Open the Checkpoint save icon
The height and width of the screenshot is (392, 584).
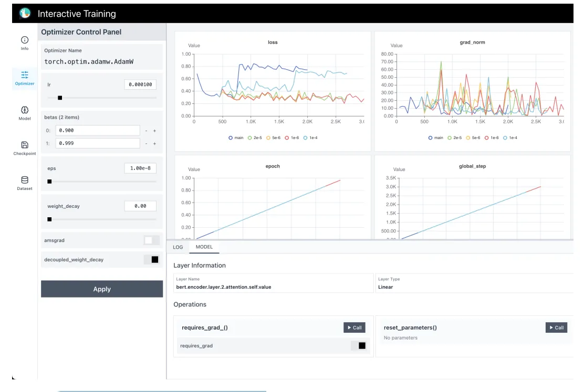pos(25,145)
